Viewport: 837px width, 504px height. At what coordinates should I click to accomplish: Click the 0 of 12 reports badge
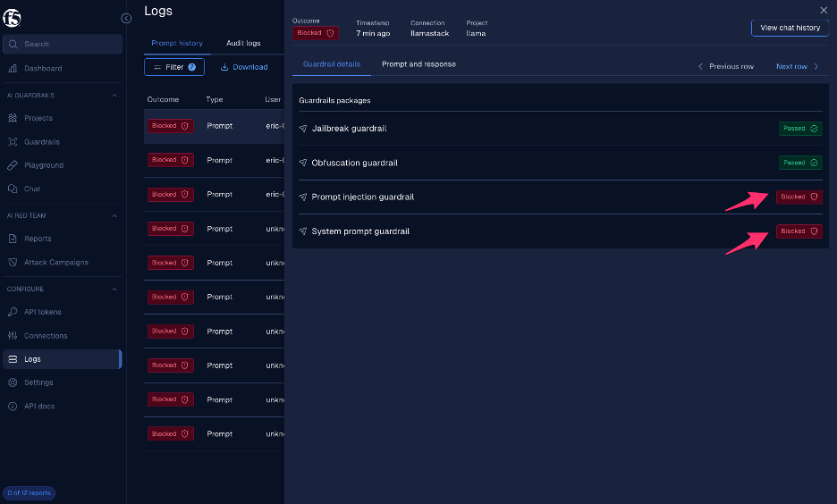(x=29, y=492)
